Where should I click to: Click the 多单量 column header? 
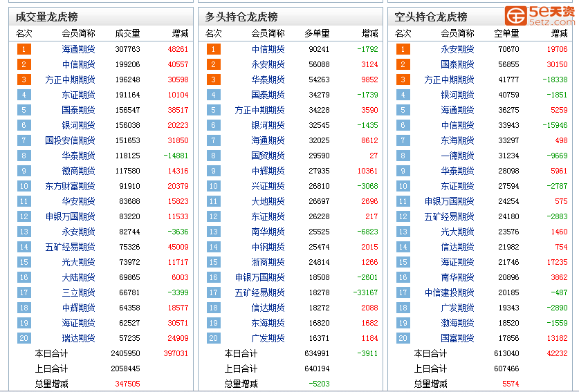(x=317, y=34)
